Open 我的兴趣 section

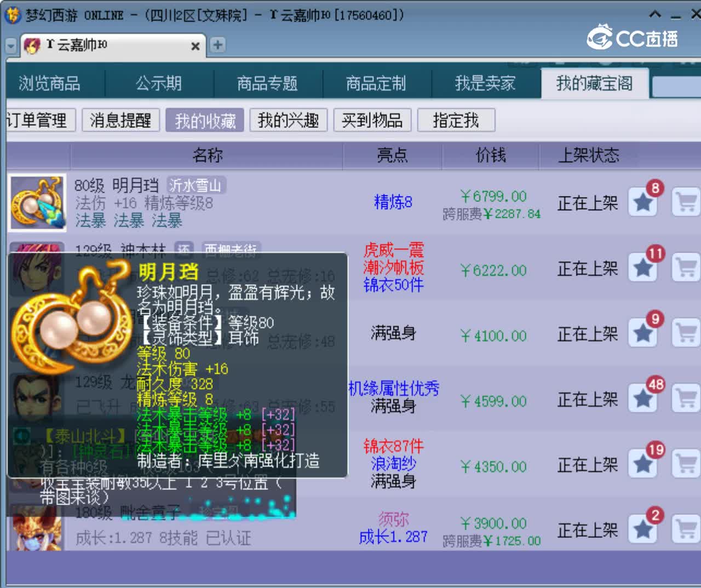tap(289, 120)
